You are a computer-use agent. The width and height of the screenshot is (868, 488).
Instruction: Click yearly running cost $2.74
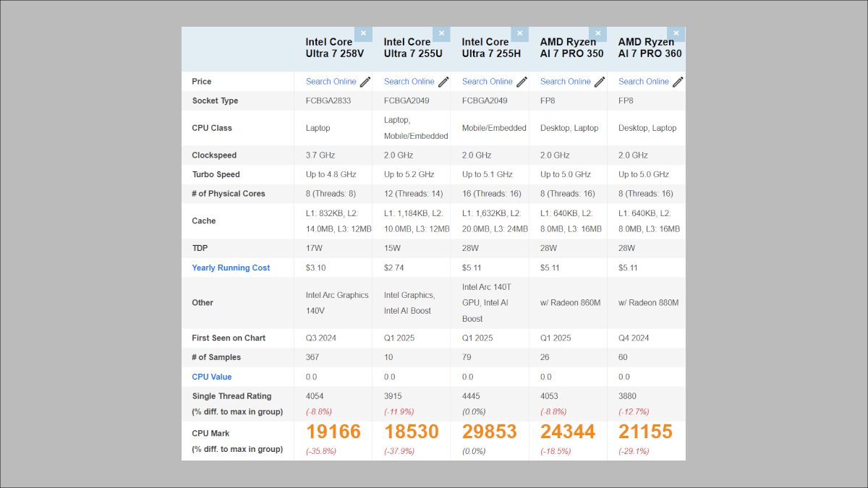click(x=394, y=267)
